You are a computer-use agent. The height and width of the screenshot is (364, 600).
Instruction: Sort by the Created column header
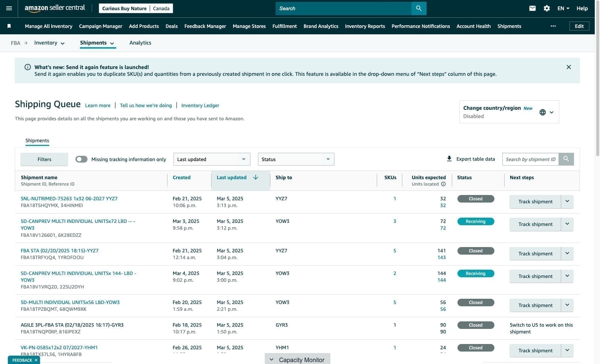[x=181, y=178]
